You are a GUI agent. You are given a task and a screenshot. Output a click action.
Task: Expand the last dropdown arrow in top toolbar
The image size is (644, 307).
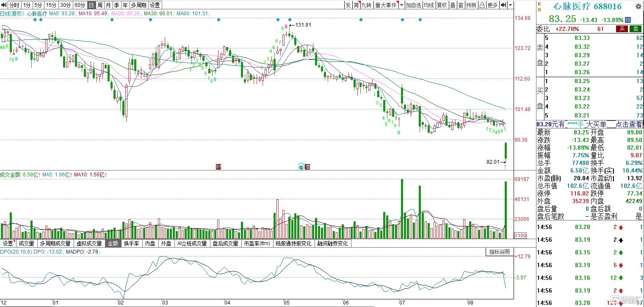[510, 5]
